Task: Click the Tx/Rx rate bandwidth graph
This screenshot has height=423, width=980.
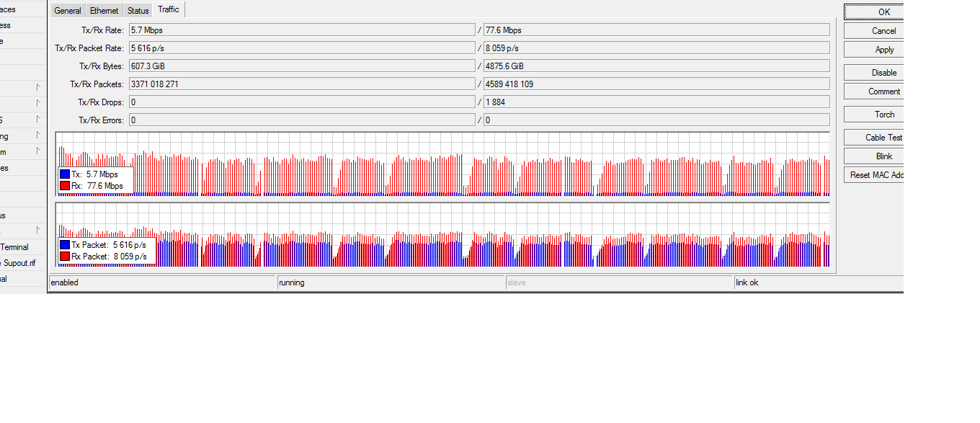Action: click(x=442, y=164)
